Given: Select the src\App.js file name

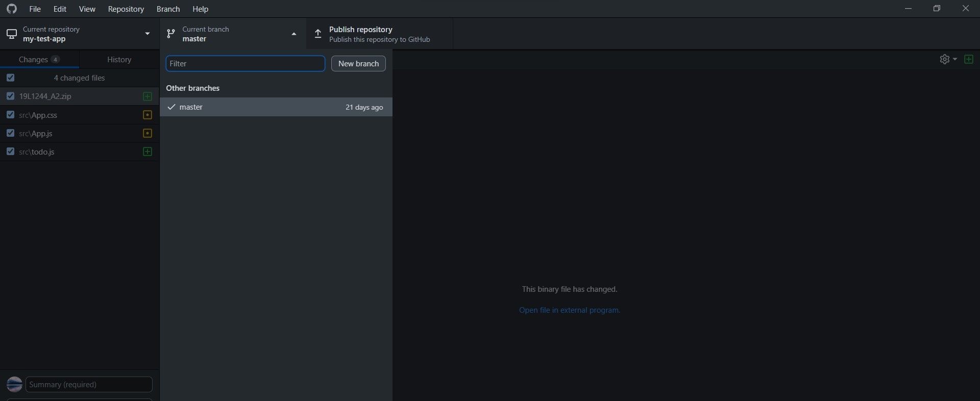Looking at the screenshot, I should [x=35, y=133].
